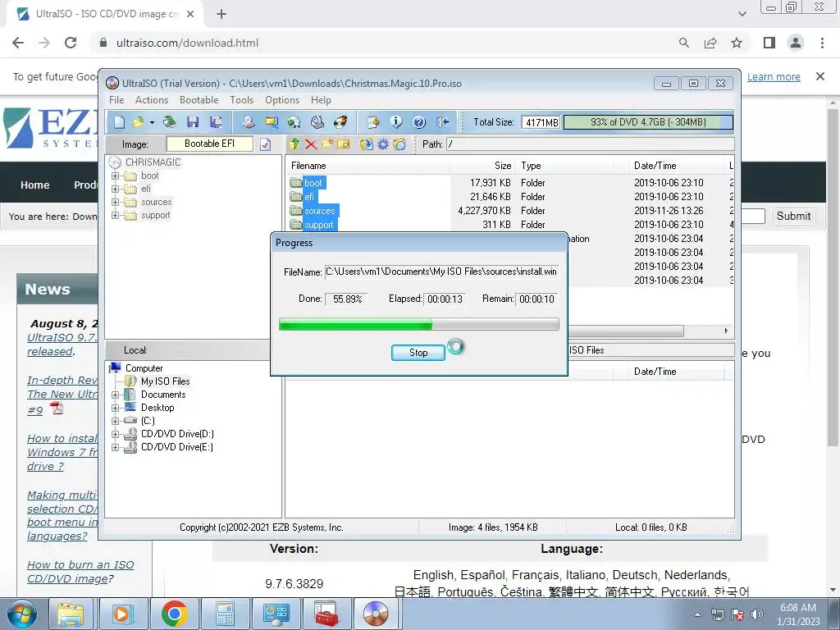This screenshot has width=840, height=630.
Task: Click the Chrome icon on the taskbar
Action: click(174, 614)
